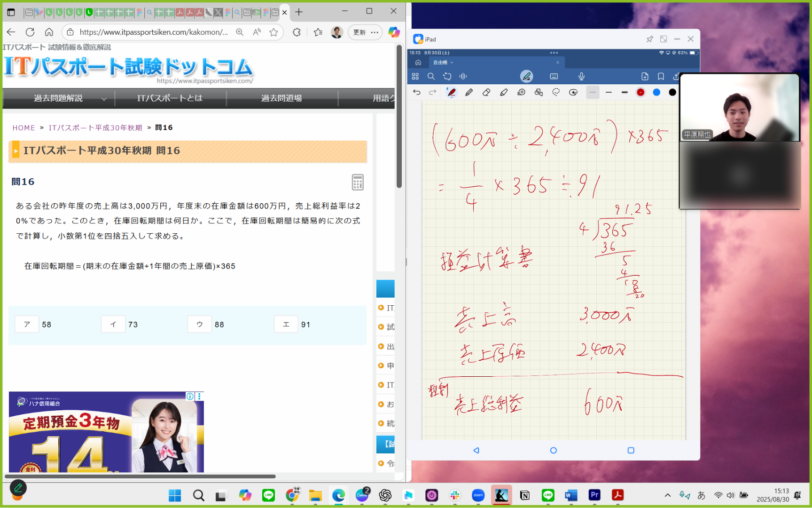The image size is (812, 508).
Task: Bookmark the current note page
Action: (661, 76)
